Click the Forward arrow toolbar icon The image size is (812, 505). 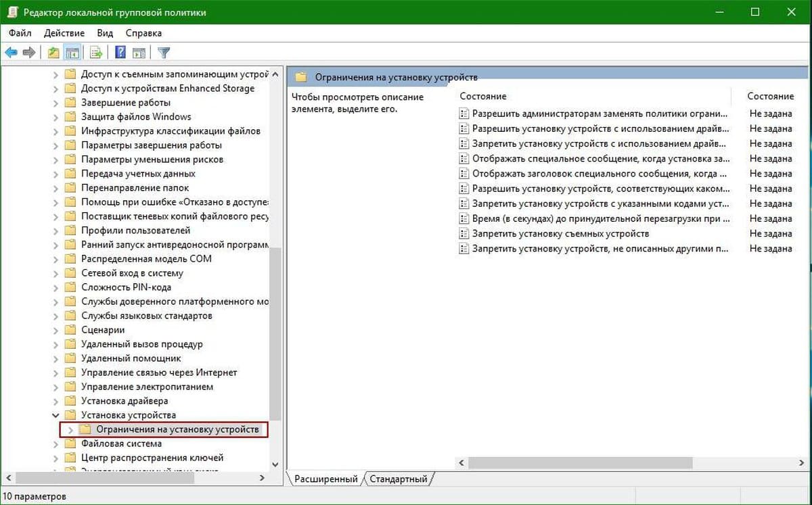point(28,52)
